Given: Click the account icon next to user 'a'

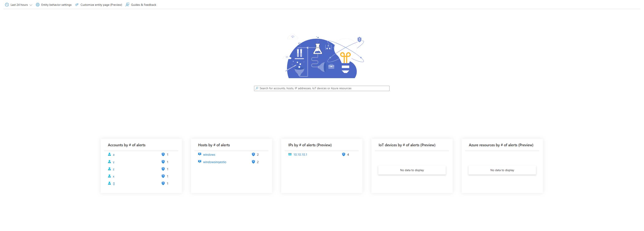Looking at the screenshot, I should click(110, 154).
